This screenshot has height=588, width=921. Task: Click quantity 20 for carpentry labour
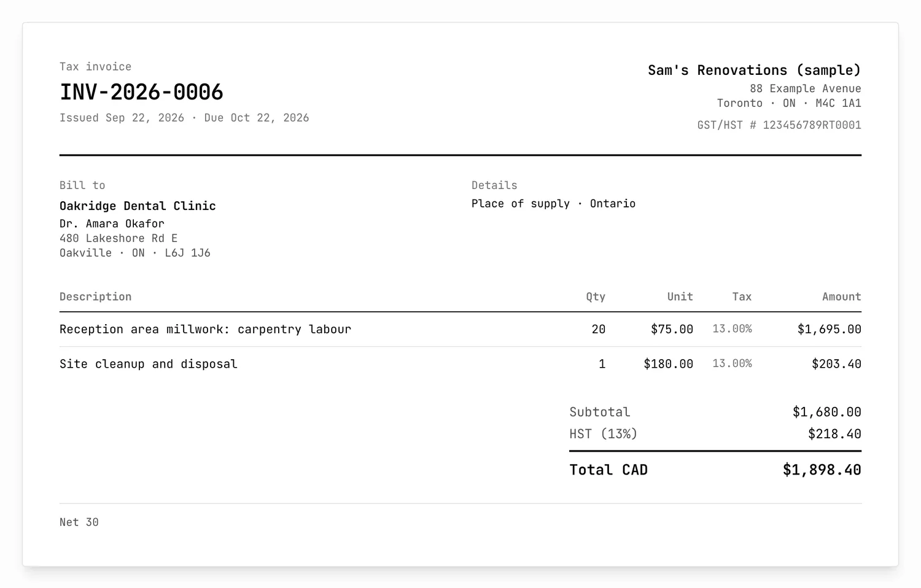tap(599, 330)
